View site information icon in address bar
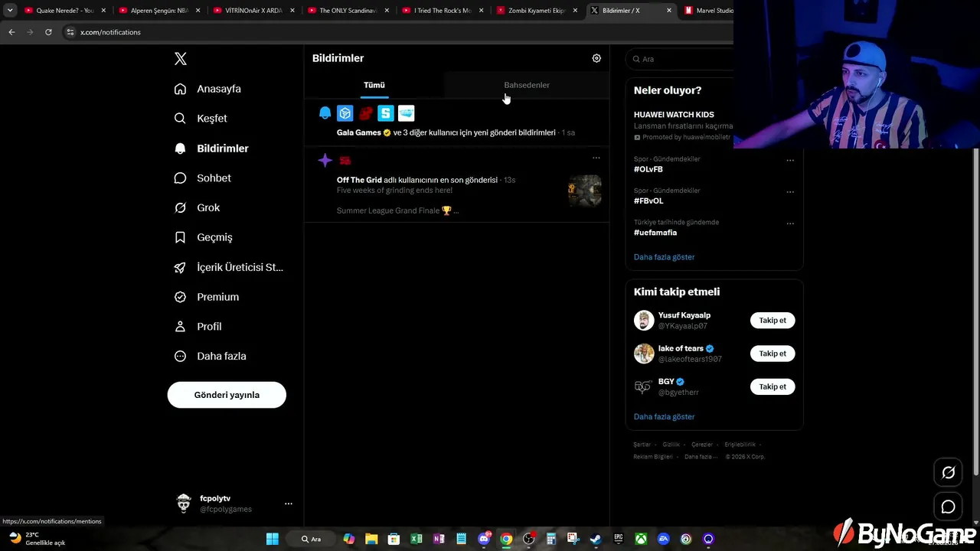 pyautogui.click(x=70, y=32)
